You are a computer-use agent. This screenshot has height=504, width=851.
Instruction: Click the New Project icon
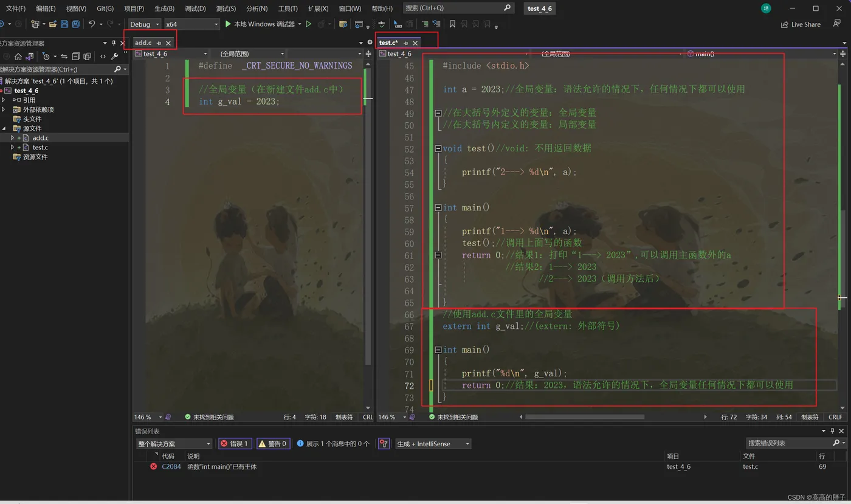(35, 24)
